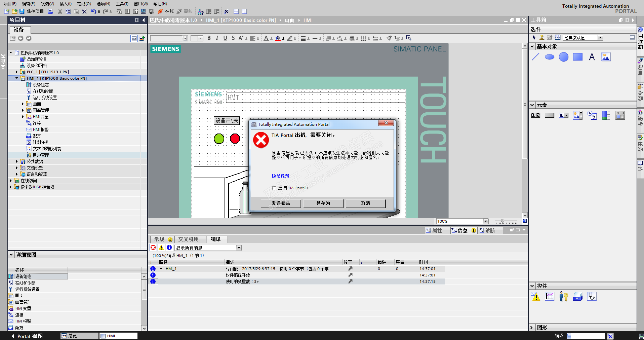Select the User view control icon
This screenshot has width=644, height=340.
tap(564, 297)
